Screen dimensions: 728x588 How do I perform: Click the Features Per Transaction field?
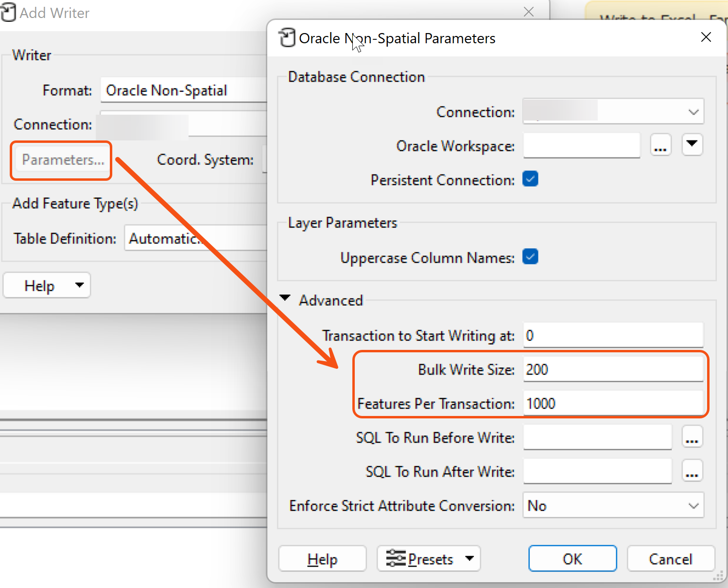[x=613, y=403]
